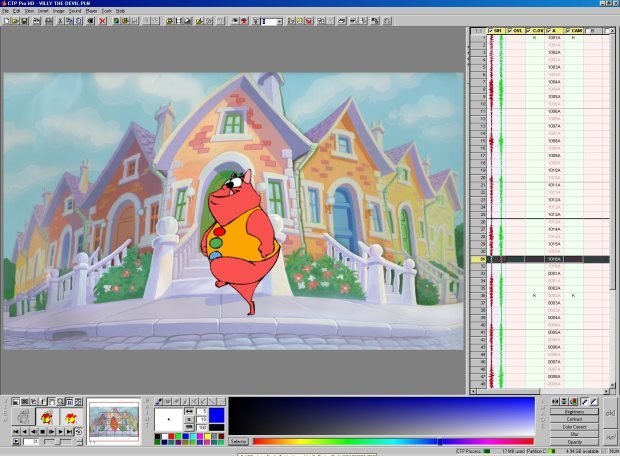Screen dimensions: 620x456
Task: Open the Image menu
Action: point(59,11)
